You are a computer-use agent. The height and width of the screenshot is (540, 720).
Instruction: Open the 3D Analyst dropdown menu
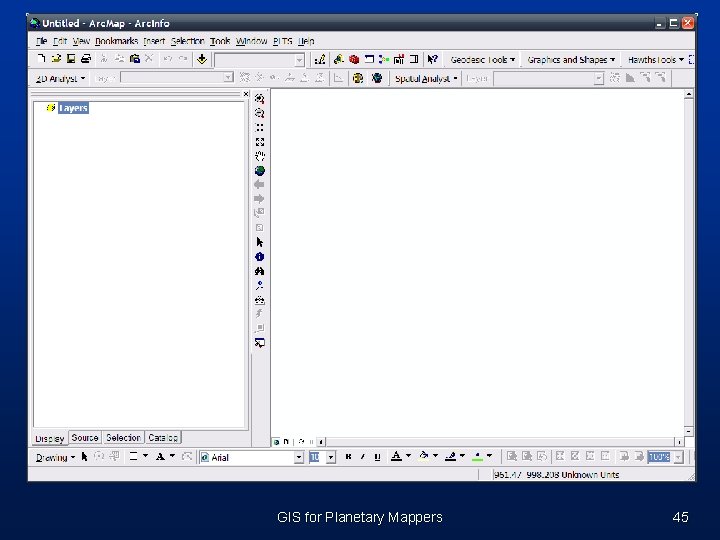(x=60, y=79)
